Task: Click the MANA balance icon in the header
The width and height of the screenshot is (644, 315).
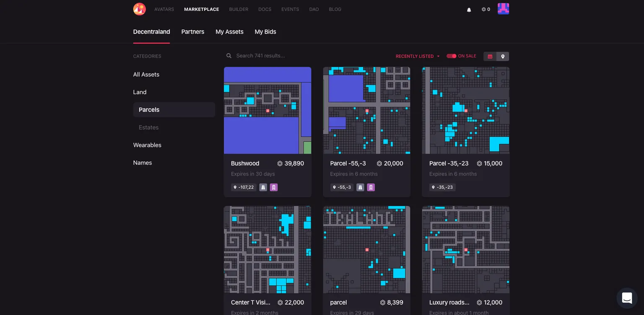Action: click(x=483, y=9)
